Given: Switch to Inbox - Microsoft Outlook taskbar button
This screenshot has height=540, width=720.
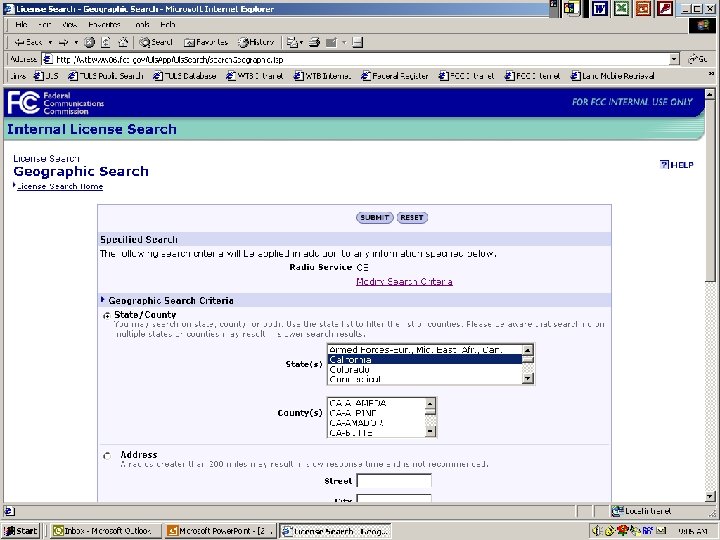Looking at the screenshot, I should click(x=105, y=531).
